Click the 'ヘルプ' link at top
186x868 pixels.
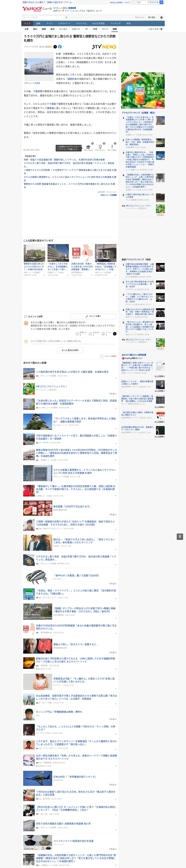127,2
